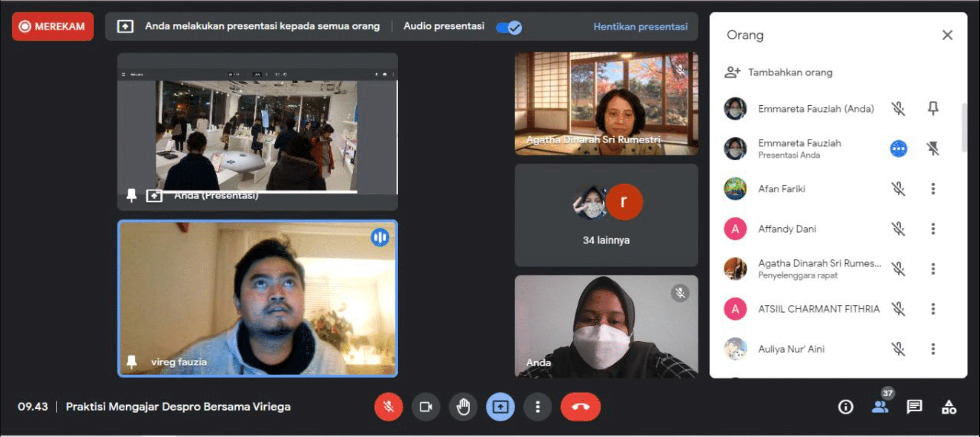Show the people panel with 37 participants
980x437 pixels.
[x=880, y=406]
